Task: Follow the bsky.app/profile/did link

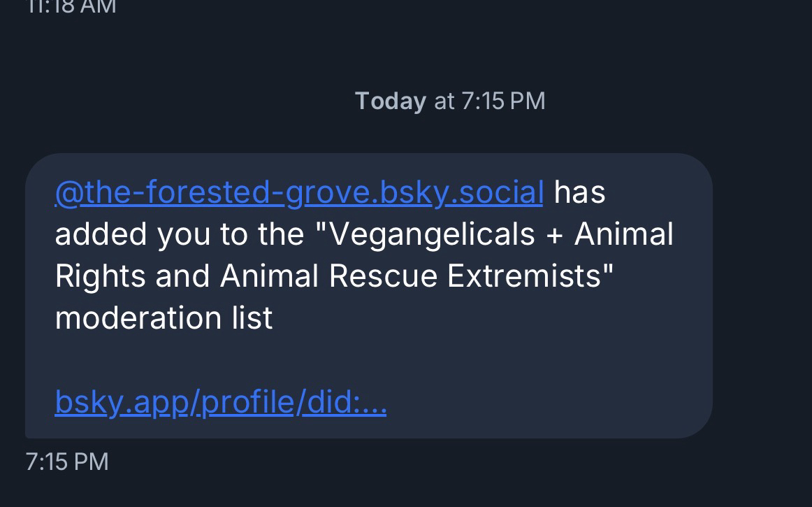Action: (x=220, y=402)
